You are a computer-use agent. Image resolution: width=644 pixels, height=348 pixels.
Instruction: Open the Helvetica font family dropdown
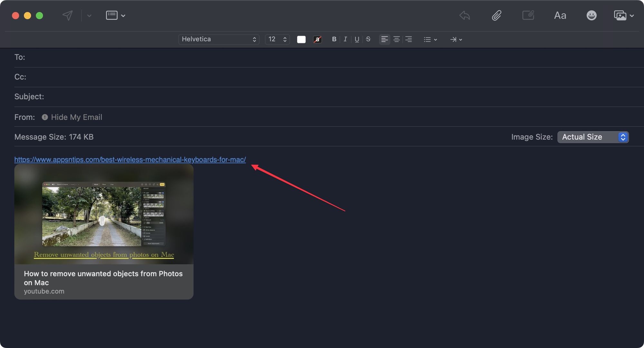[x=219, y=39]
